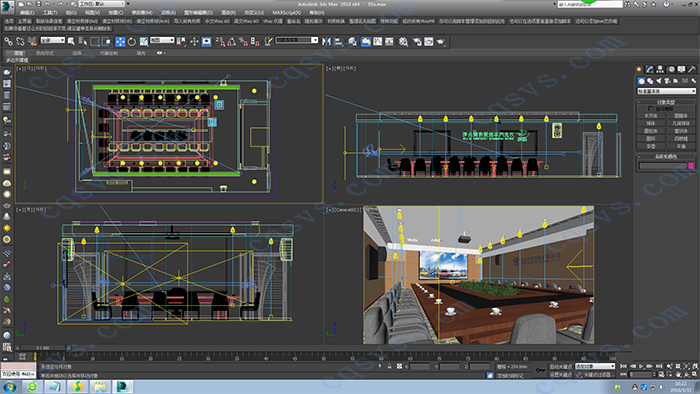Click the 平面 (Plane) object button
This screenshot has height=394, width=700.
tap(681, 146)
